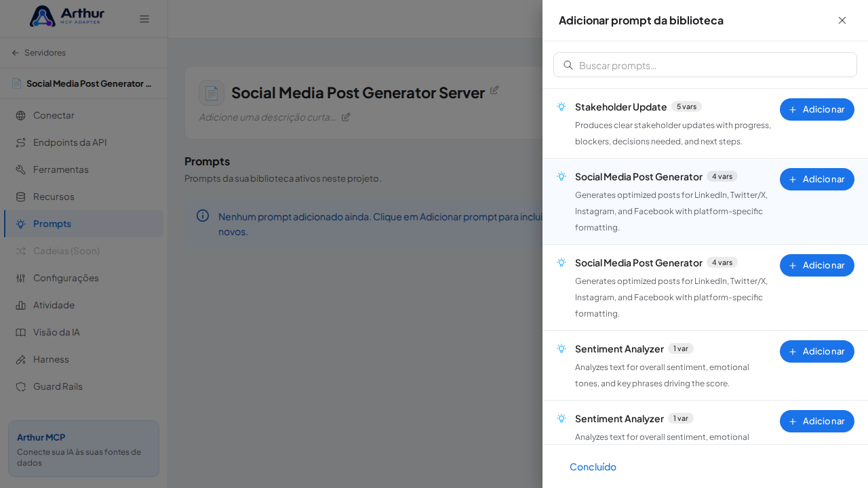The width and height of the screenshot is (868, 488).
Task: Click the bottom-most Adicionar button in the list
Action: 817,421
